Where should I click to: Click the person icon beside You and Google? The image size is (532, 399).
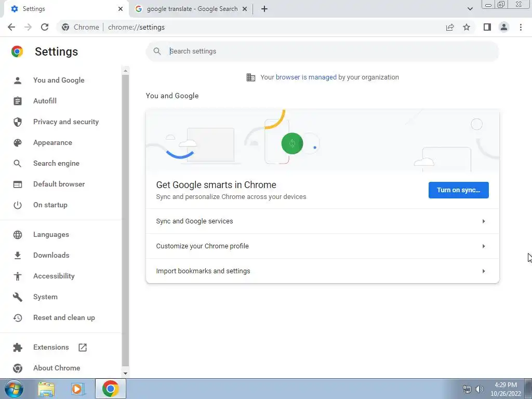(18, 81)
